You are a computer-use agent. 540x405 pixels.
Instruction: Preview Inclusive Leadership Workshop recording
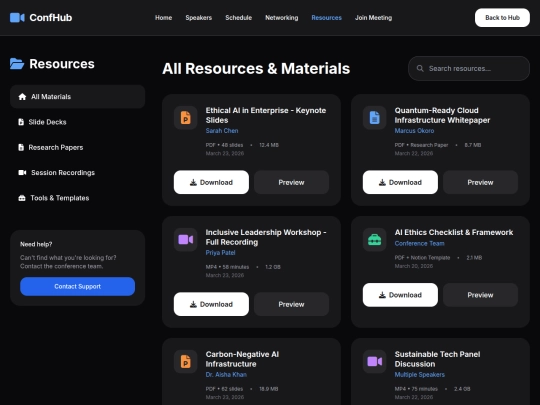click(291, 304)
